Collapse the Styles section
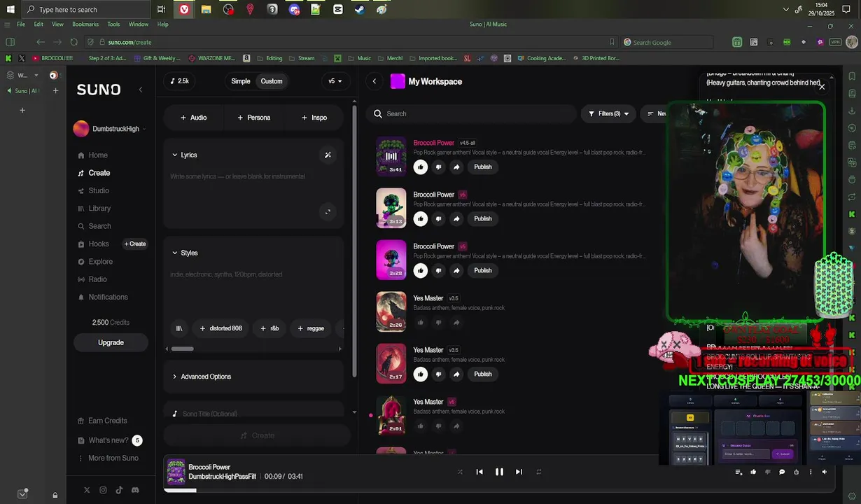 [x=185, y=253]
